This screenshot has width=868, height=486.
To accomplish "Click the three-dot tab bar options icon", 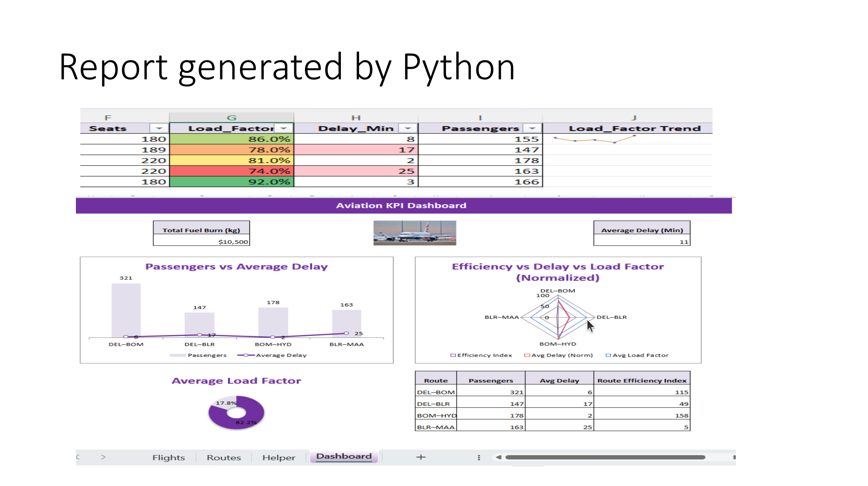I will click(x=479, y=457).
